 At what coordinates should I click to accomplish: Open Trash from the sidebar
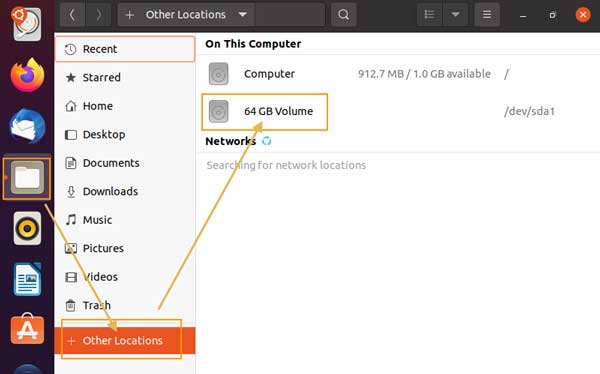coord(125,305)
